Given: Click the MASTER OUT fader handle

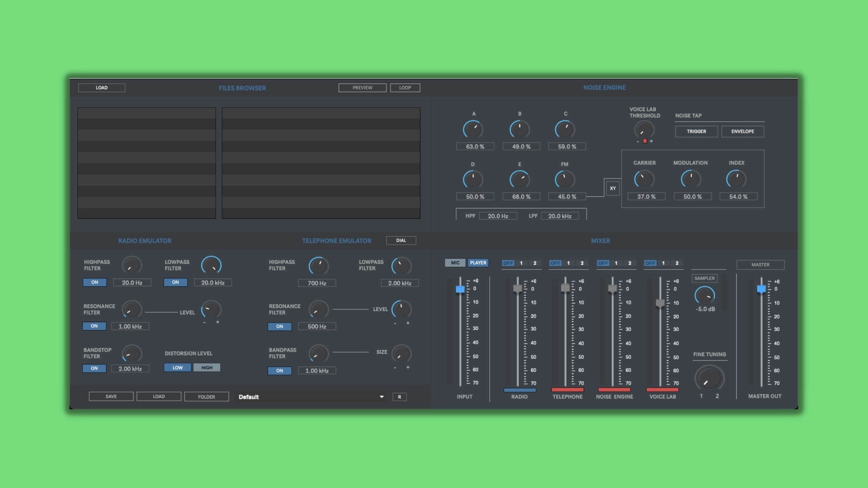Looking at the screenshot, I should (x=761, y=289).
